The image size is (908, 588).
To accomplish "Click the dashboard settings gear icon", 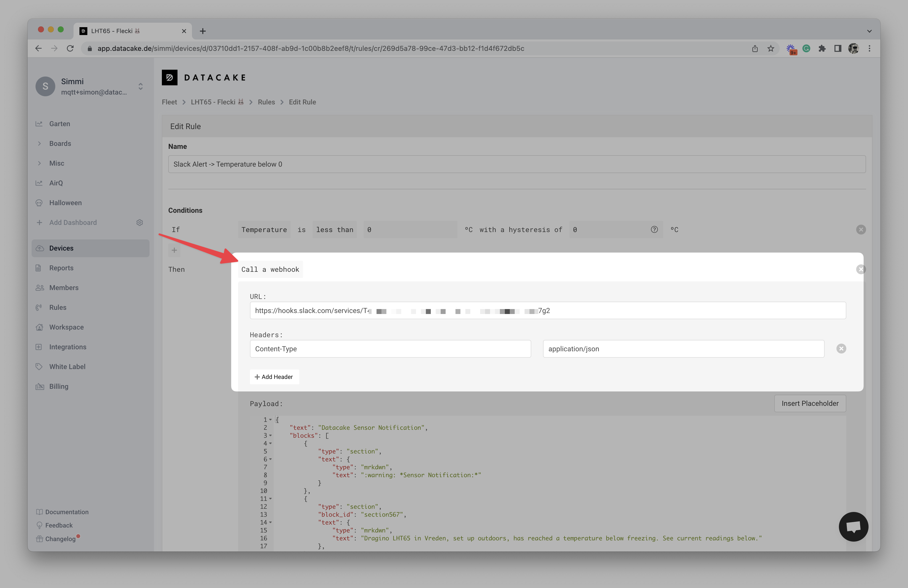I will tap(140, 222).
